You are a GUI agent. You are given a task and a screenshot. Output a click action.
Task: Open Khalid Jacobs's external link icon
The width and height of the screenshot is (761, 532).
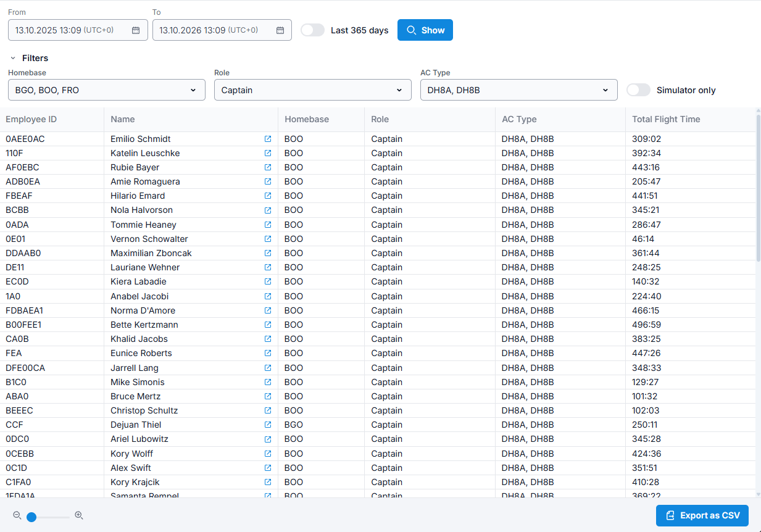[x=268, y=339]
